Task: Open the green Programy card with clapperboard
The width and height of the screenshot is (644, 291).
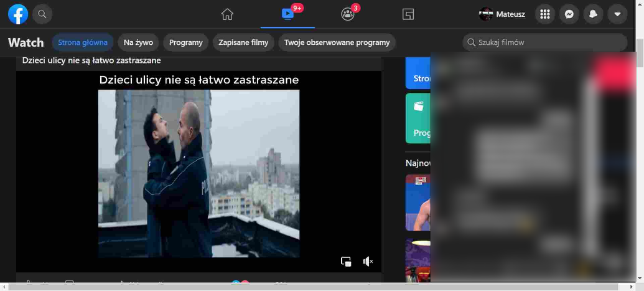Action: (x=418, y=118)
